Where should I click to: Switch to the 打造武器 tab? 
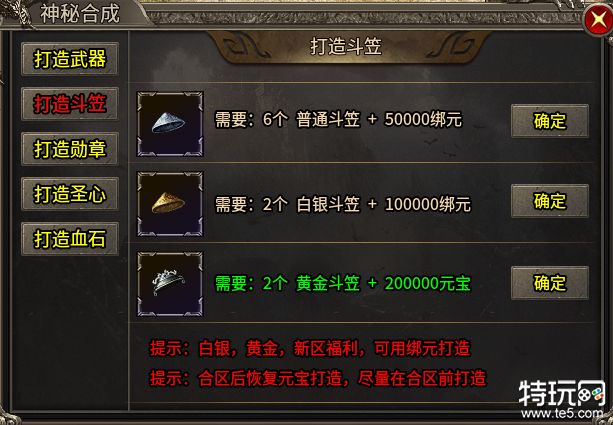pyautogui.click(x=70, y=59)
